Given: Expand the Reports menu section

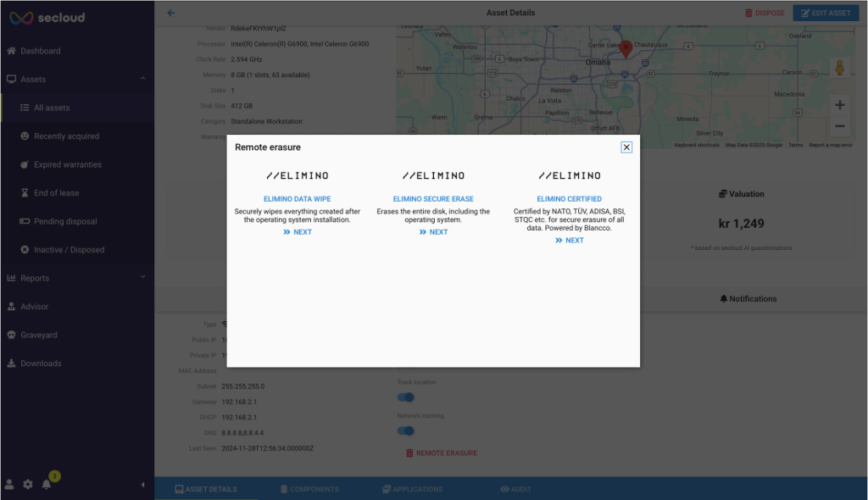Looking at the screenshot, I should pyautogui.click(x=142, y=277).
